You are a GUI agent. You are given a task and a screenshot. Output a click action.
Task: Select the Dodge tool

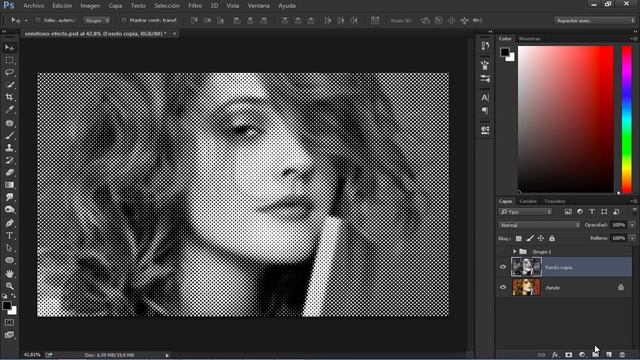tap(9, 210)
